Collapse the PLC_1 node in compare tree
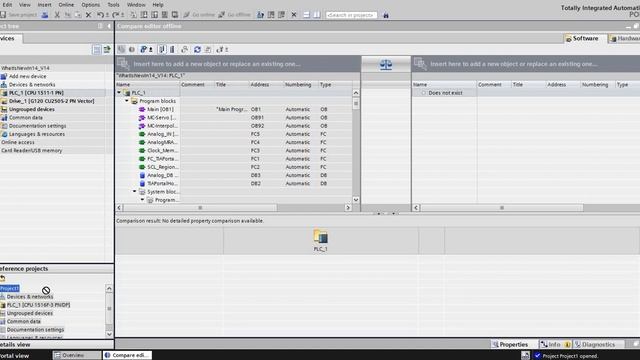The width and height of the screenshot is (640, 360). click(119, 93)
